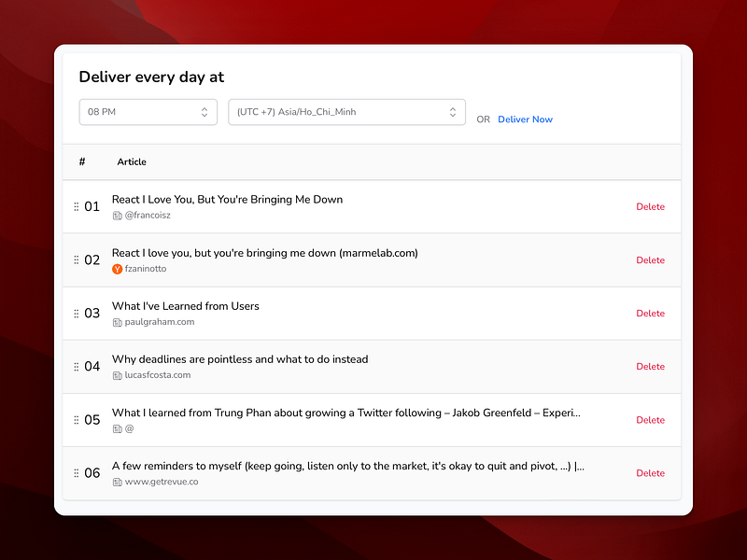Delete article 02 from marmelab.com
Viewport: 747px width, 560px height.
650,260
